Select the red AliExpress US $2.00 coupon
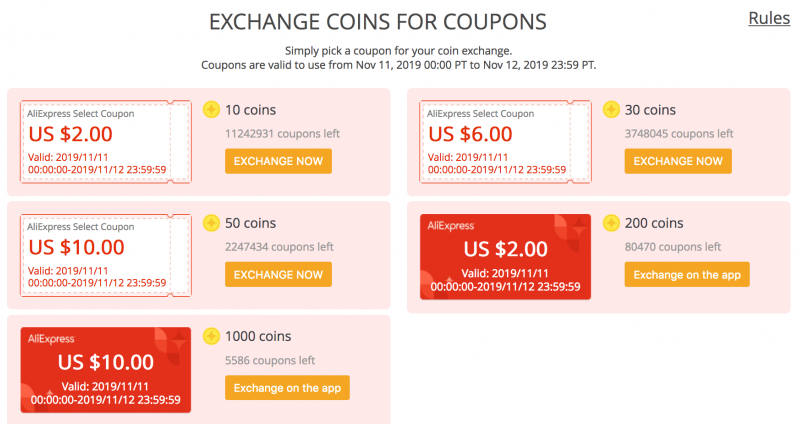 505,257
